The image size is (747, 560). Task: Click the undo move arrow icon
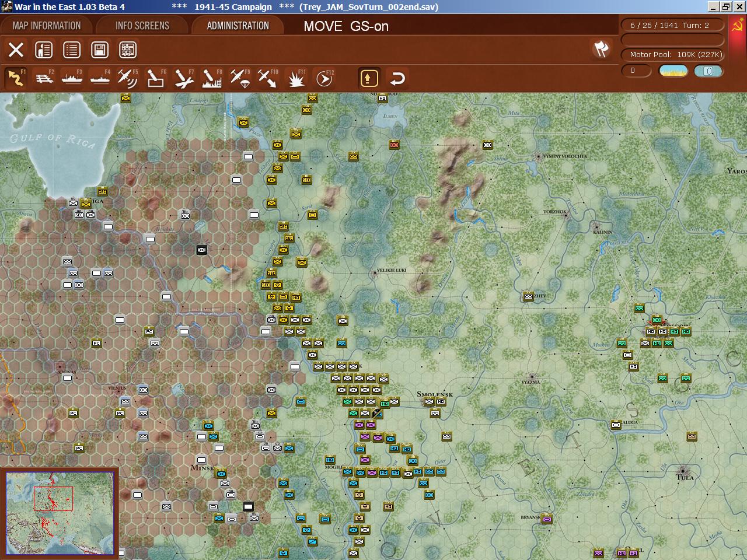coord(397,78)
